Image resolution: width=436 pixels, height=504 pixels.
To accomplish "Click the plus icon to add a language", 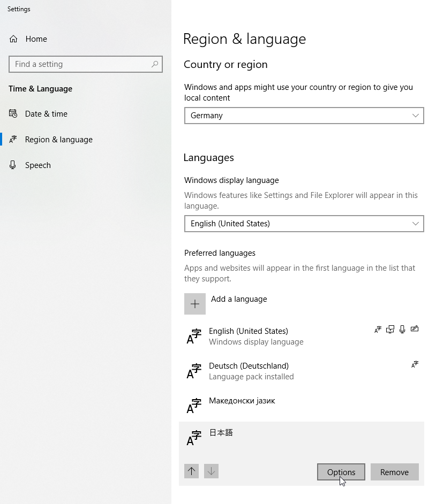I will (x=195, y=304).
